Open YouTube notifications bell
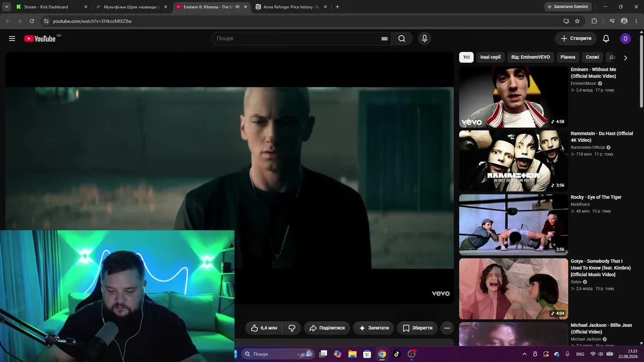This screenshot has height=362, width=644. (x=606, y=39)
